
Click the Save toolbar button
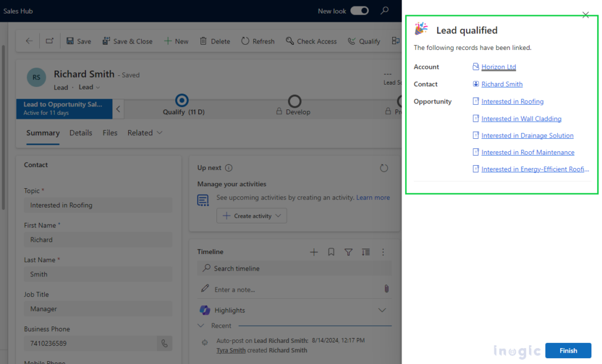click(x=79, y=41)
